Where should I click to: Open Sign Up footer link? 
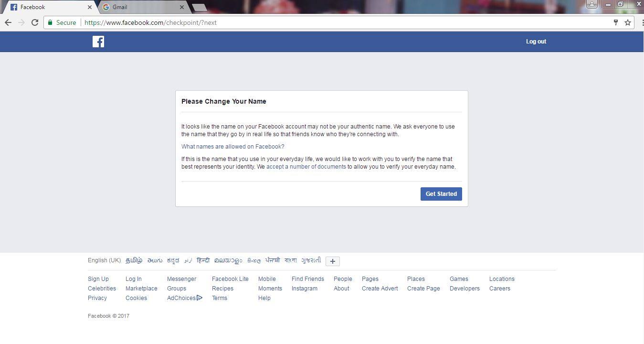point(98,279)
